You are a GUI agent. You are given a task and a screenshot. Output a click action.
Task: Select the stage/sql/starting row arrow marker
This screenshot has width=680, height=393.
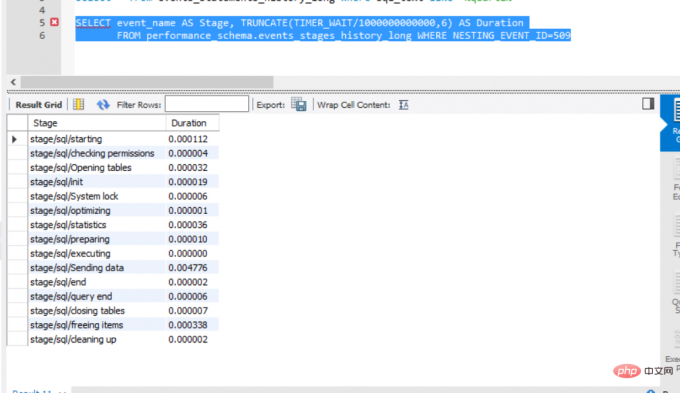tap(14, 139)
